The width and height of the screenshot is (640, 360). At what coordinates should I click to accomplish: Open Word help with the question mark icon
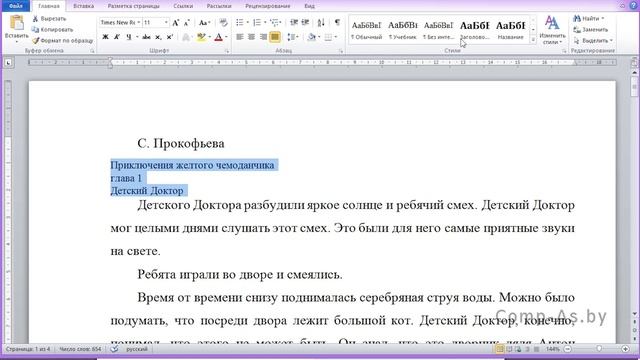click(633, 6)
